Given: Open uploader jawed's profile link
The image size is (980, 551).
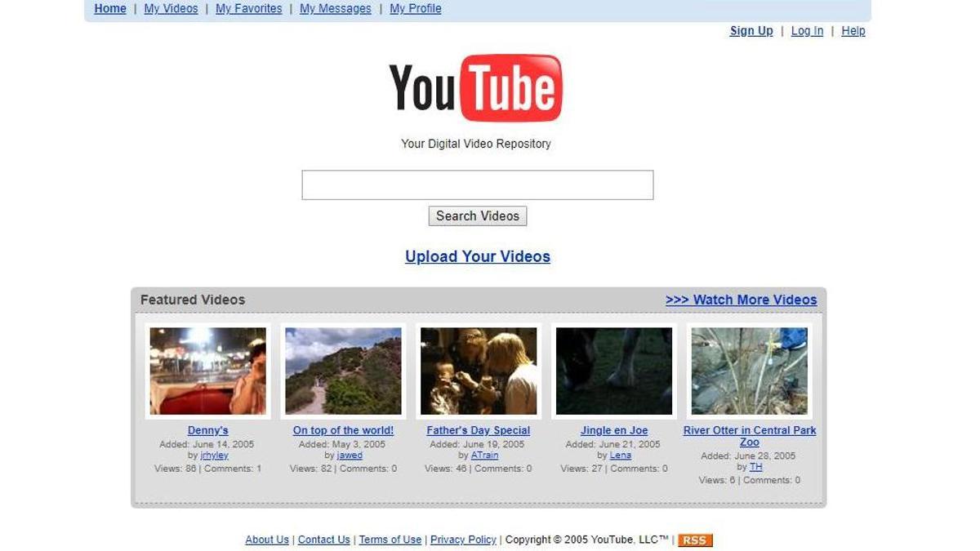Looking at the screenshot, I should [x=350, y=455].
